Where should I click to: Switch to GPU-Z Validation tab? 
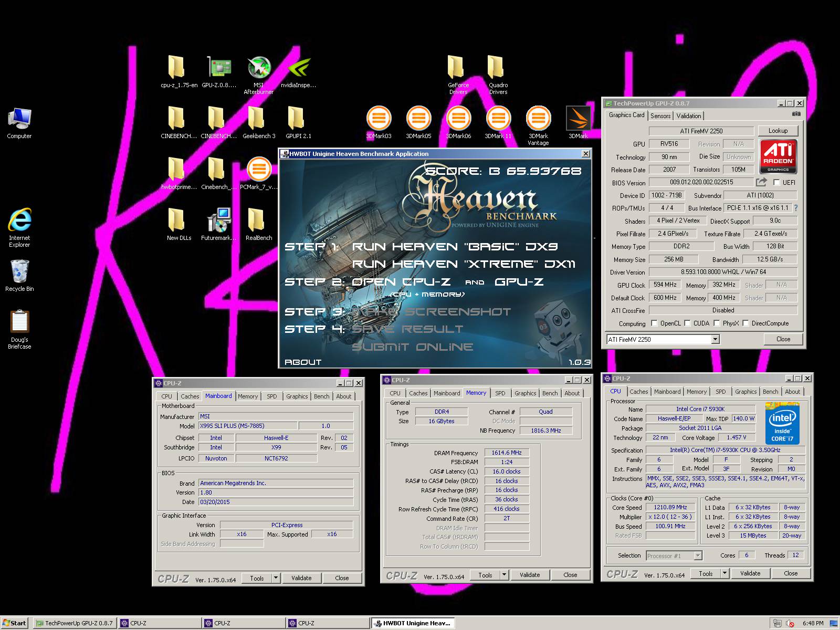pos(688,116)
